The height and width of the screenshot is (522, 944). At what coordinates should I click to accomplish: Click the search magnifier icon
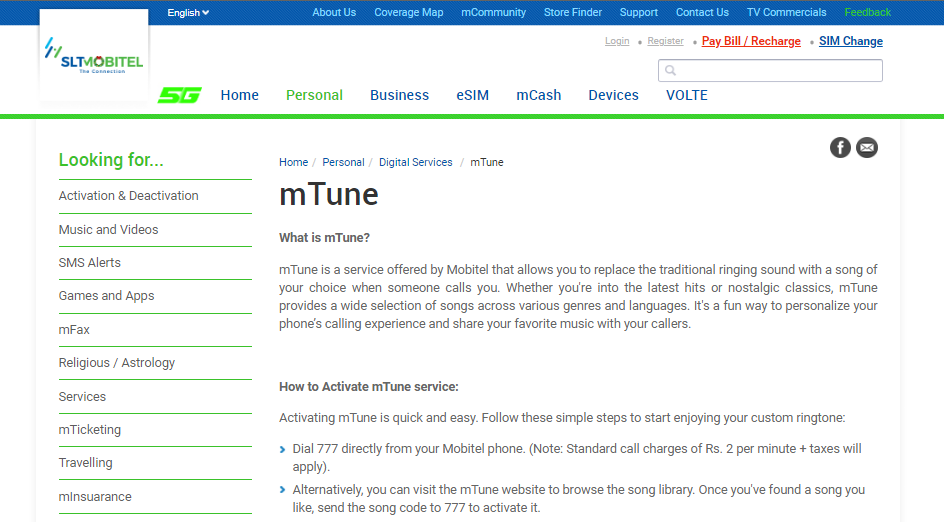point(670,70)
